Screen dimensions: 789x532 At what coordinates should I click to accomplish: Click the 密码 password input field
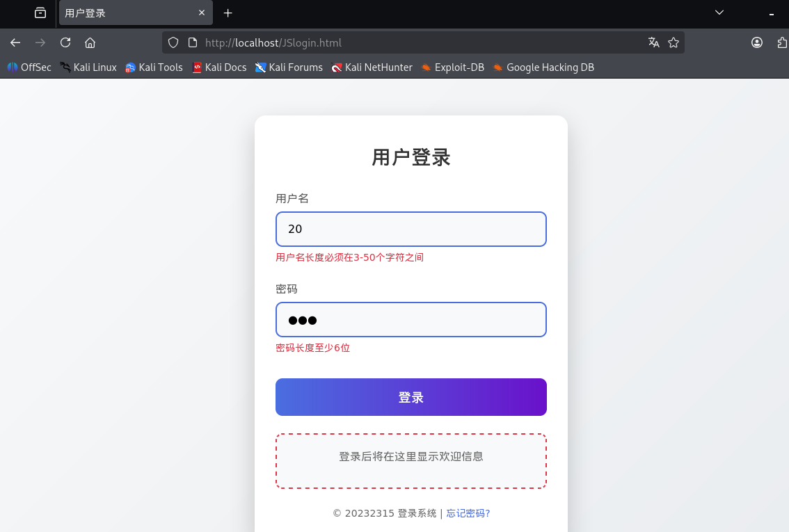tap(411, 320)
